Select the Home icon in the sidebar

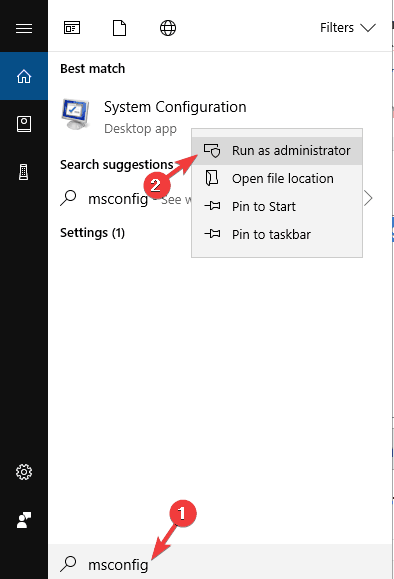pos(24,76)
